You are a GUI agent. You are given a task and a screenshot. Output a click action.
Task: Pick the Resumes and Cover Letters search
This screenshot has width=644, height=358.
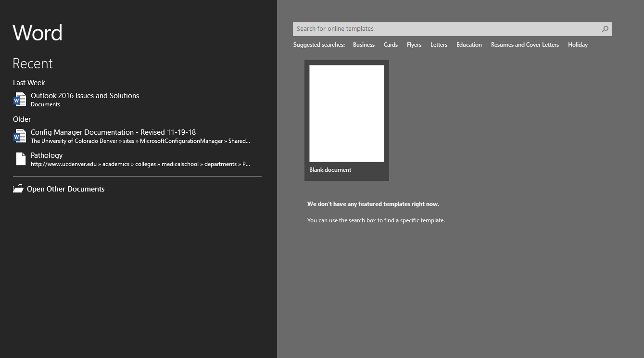click(525, 45)
